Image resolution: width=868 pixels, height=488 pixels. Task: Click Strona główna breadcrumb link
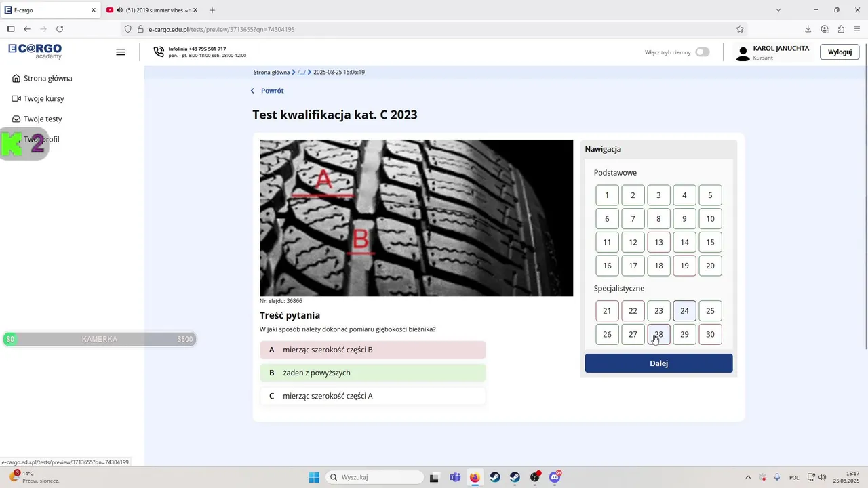tap(271, 72)
